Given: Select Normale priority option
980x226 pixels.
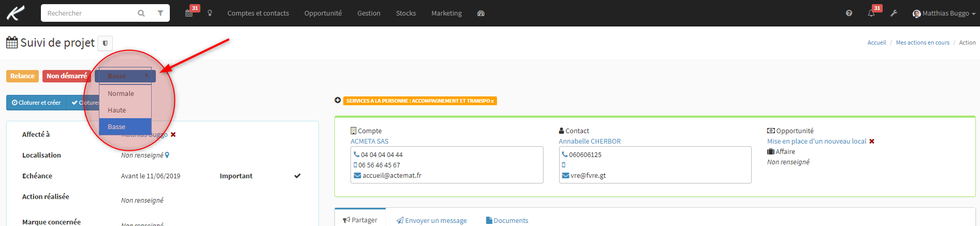Looking at the screenshot, I should pyautogui.click(x=125, y=94).
